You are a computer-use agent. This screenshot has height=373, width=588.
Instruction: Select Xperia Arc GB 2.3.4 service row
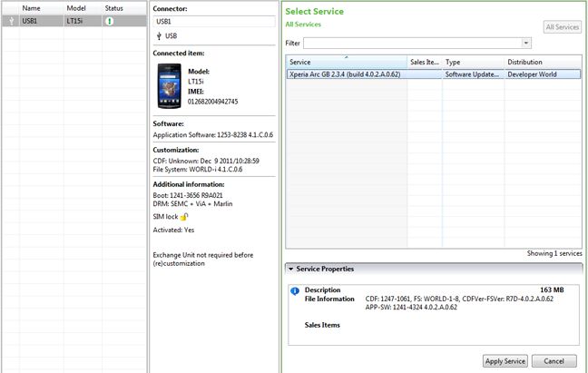click(434, 74)
